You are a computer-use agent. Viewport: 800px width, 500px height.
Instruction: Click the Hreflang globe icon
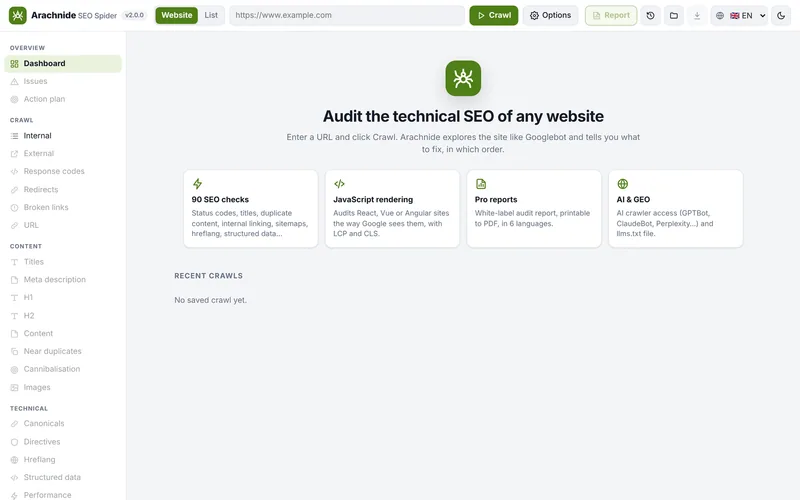[x=14, y=460]
